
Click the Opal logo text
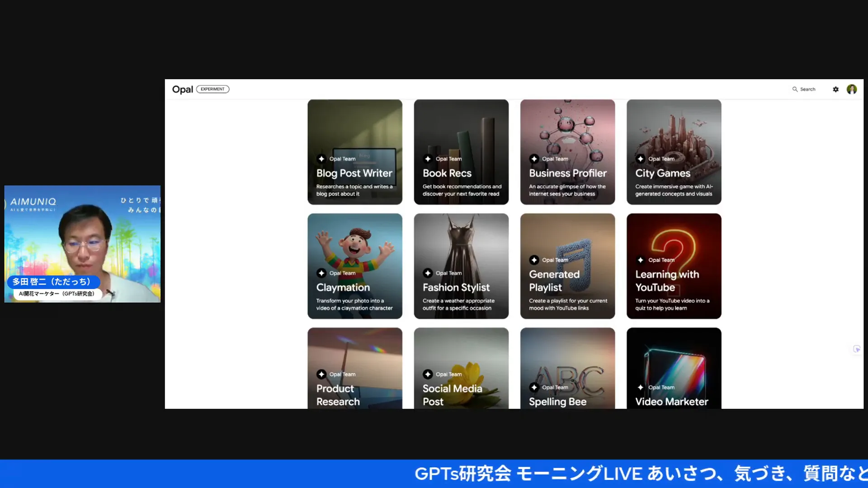[x=183, y=89]
